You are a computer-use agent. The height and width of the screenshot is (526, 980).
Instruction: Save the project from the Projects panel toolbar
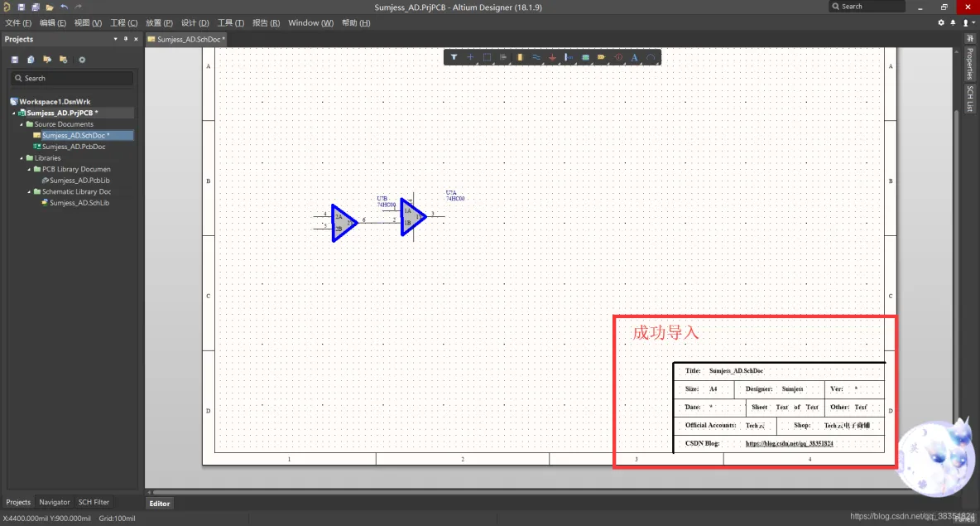click(x=15, y=60)
